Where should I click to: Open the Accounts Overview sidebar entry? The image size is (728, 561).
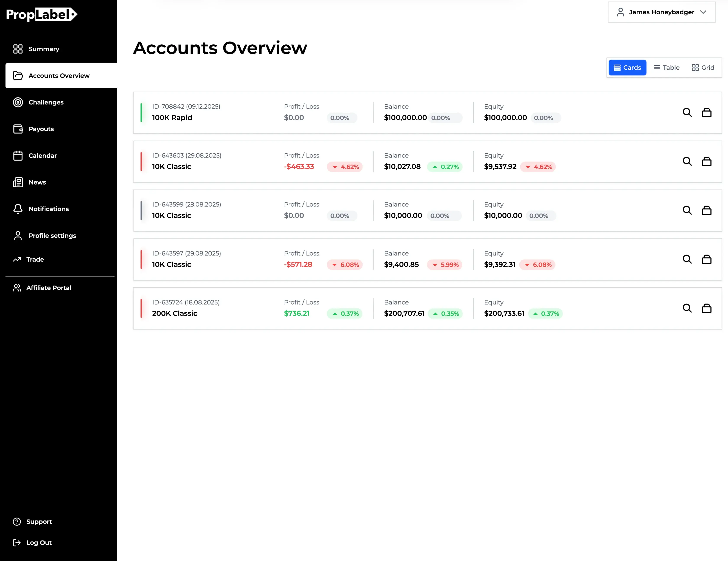(59, 76)
